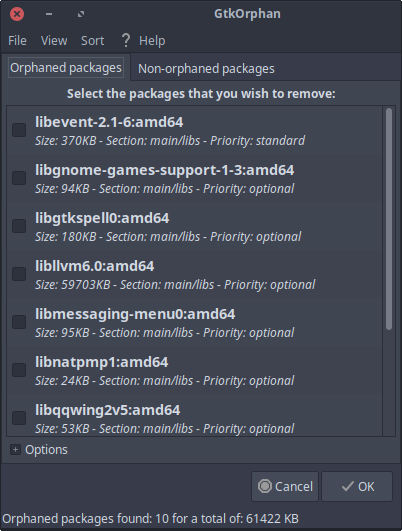
Task: Click the vertical scrollbar of package list
Action: coord(389,219)
